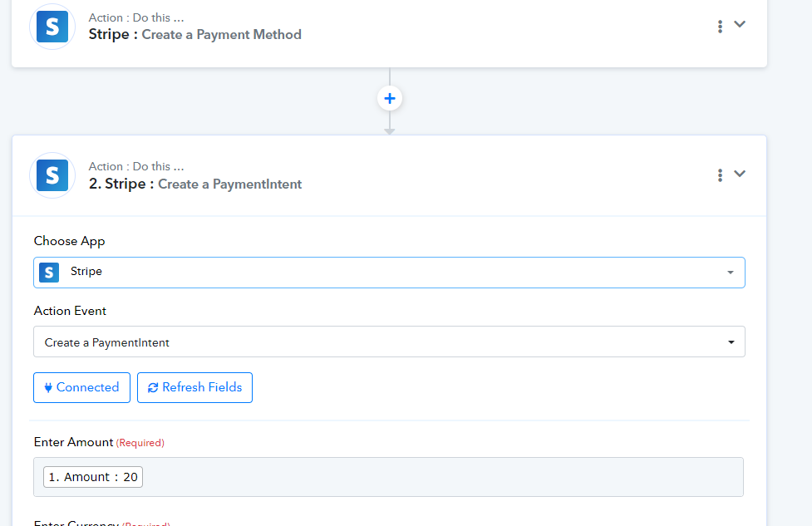812x526 pixels.
Task: Click the Enter Amount input field
Action: click(x=388, y=477)
